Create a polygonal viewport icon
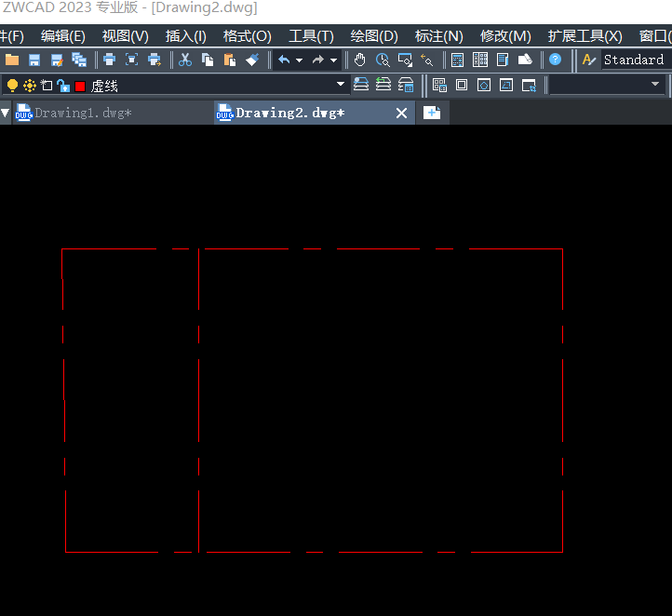Image resolution: width=672 pixels, height=616 pixels. pos(484,85)
